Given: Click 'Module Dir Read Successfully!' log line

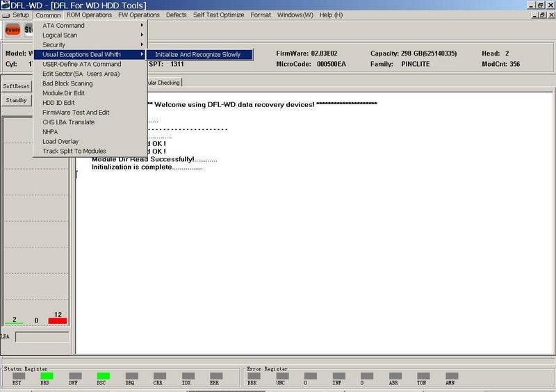Looking at the screenshot, I should coord(154,159).
